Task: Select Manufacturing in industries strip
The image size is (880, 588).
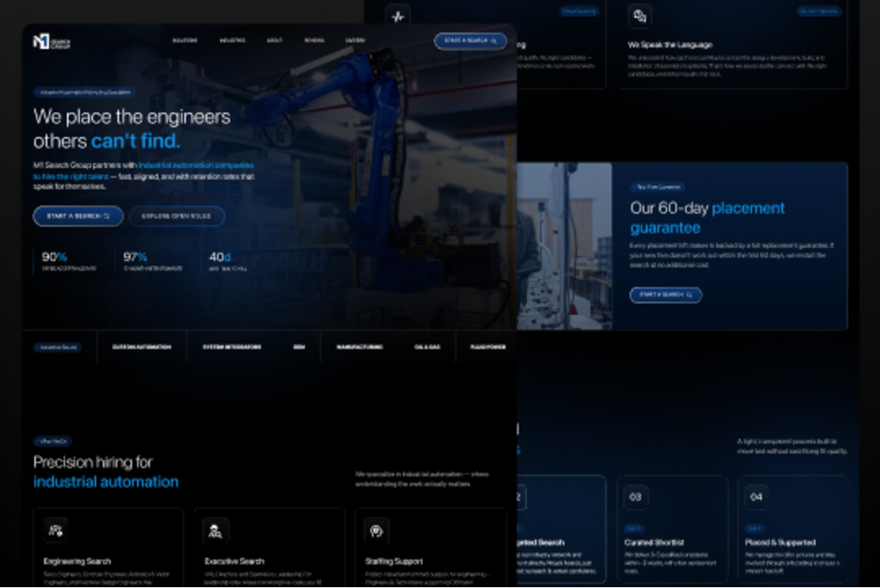Action: [360, 347]
